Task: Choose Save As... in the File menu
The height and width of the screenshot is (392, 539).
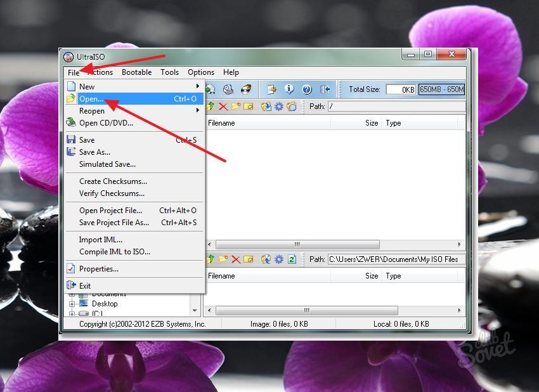Action: 94,152
